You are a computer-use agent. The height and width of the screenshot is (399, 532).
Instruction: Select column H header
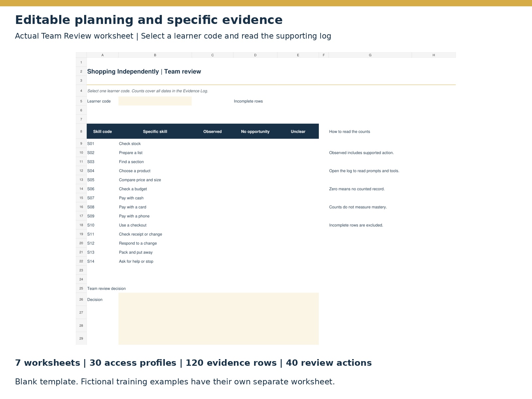click(x=434, y=55)
